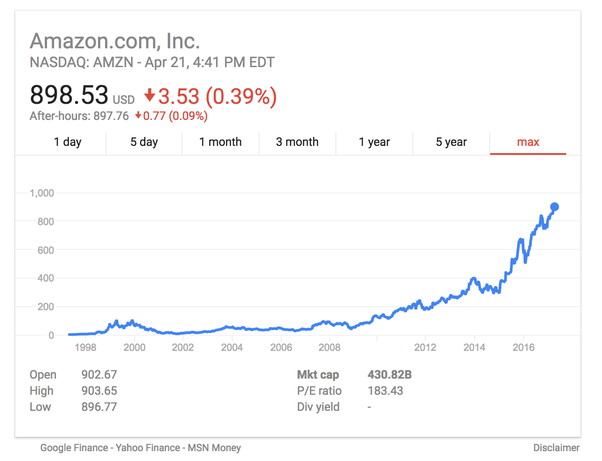Click the P/E ratio value 183.43
The height and width of the screenshot is (461, 602).
tap(386, 391)
